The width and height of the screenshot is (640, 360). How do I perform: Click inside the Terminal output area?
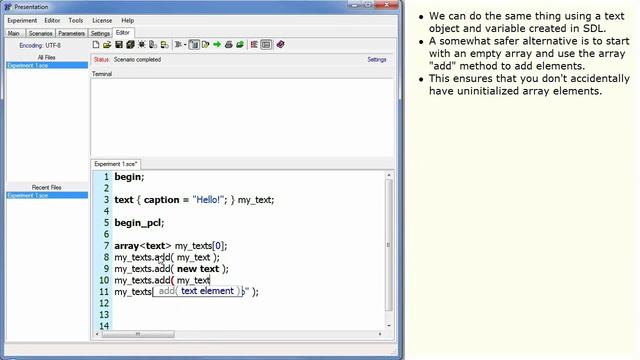click(242, 117)
